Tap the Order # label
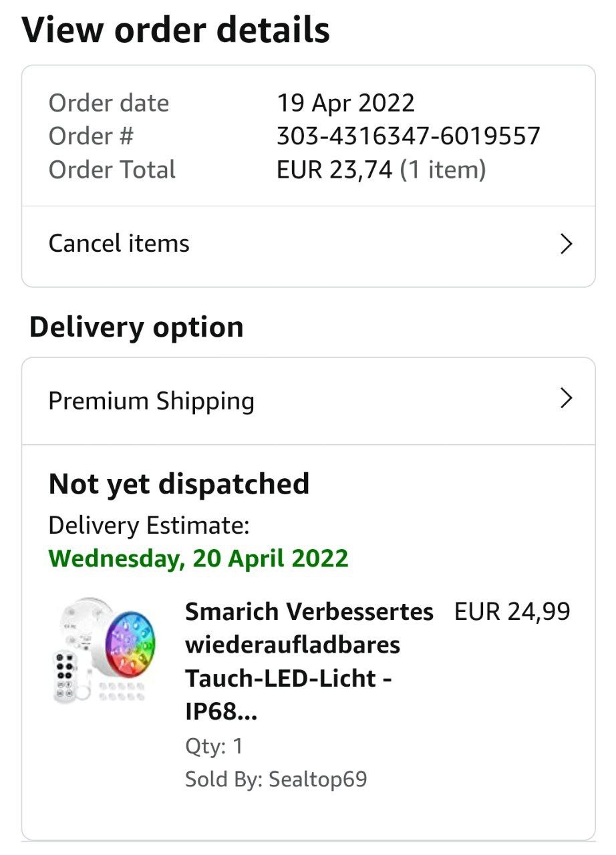 pos(91,136)
